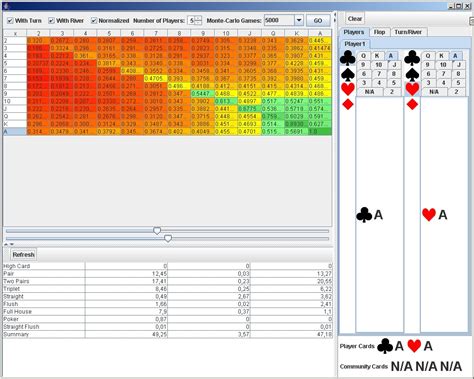Viewport: 474px width, 379px height.
Task: Click the dark green 1.0 heatmap cell
Action: (320, 132)
